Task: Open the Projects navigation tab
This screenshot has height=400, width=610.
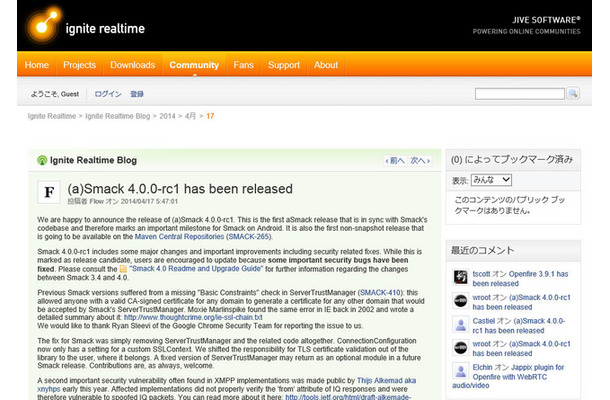Action: click(x=79, y=65)
